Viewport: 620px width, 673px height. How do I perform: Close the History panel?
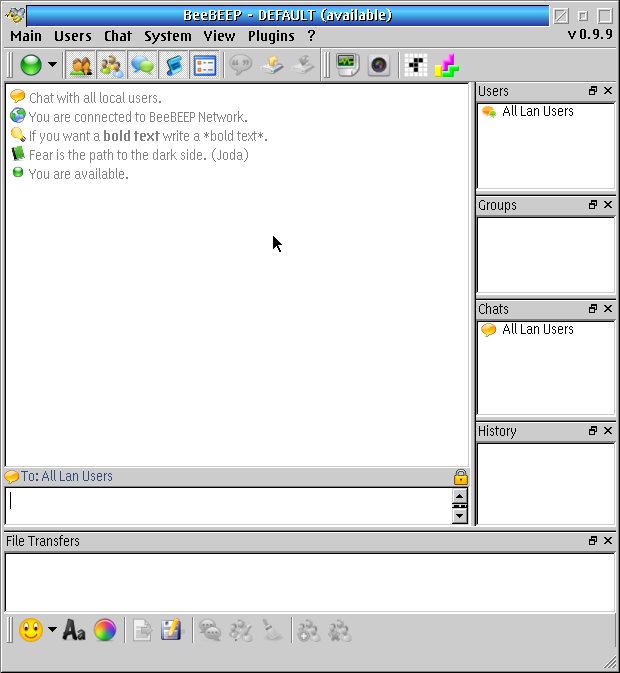[608, 430]
